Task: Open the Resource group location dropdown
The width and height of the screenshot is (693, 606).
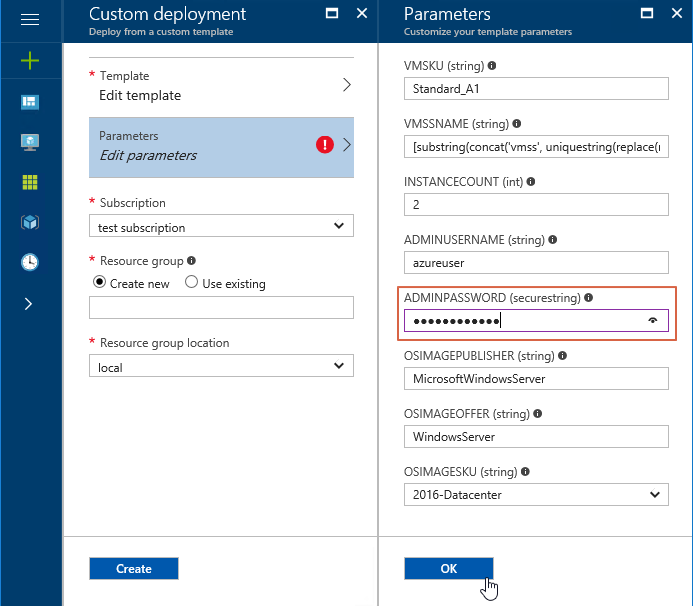Action: (x=221, y=366)
